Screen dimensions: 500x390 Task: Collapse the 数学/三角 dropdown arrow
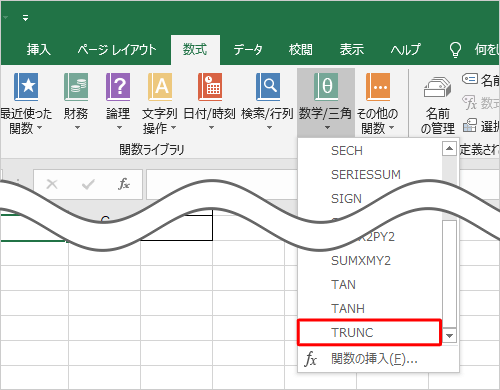[x=327, y=128]
